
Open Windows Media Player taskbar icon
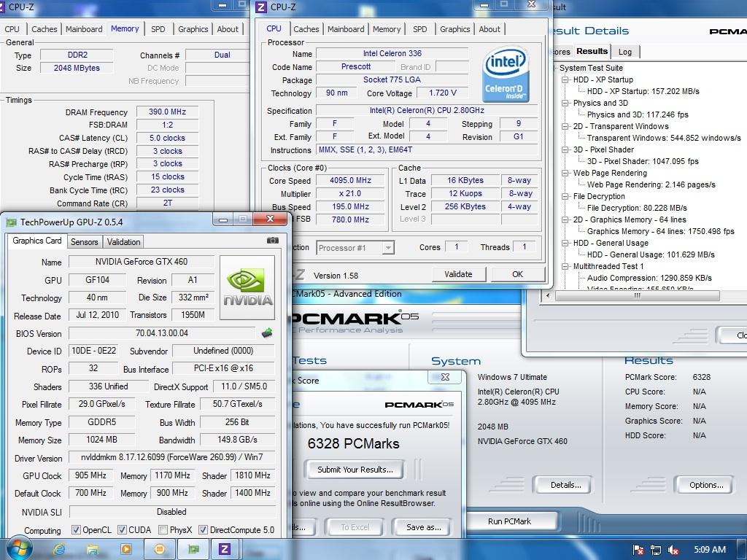point(125,550)
